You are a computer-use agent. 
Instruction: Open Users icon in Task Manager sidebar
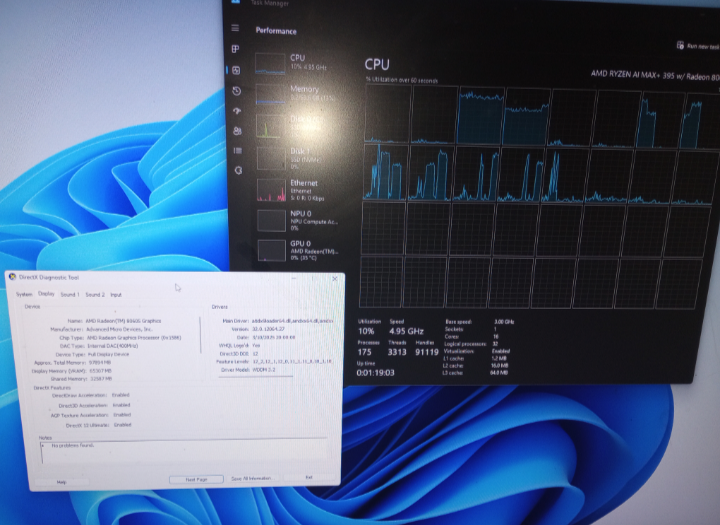coord(237,131)
